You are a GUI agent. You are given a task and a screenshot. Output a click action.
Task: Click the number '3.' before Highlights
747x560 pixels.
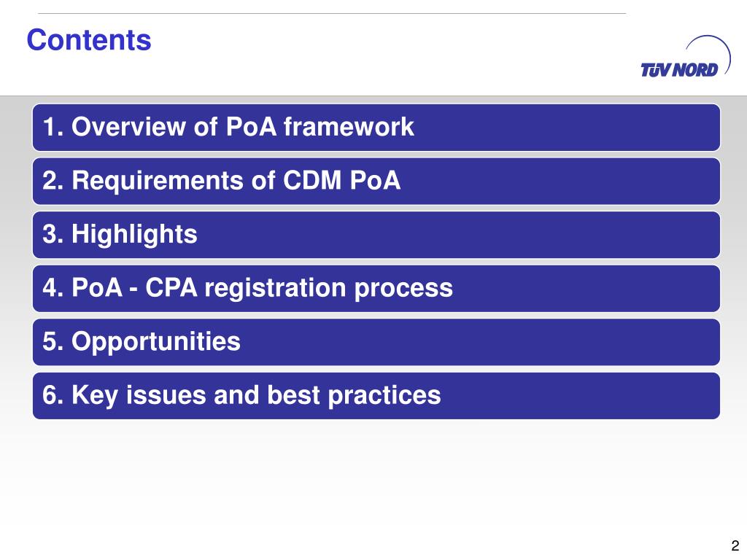click(53, 234)
